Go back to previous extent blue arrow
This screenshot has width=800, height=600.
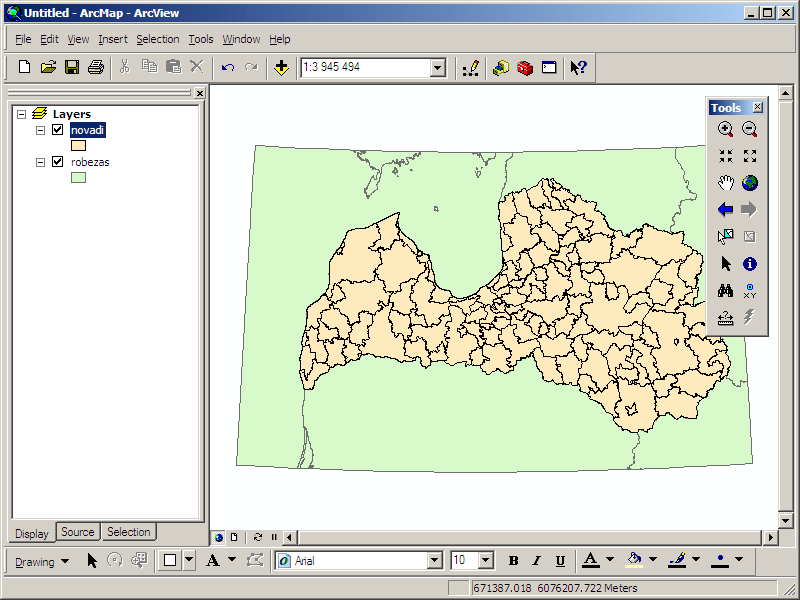pos(726,209)
